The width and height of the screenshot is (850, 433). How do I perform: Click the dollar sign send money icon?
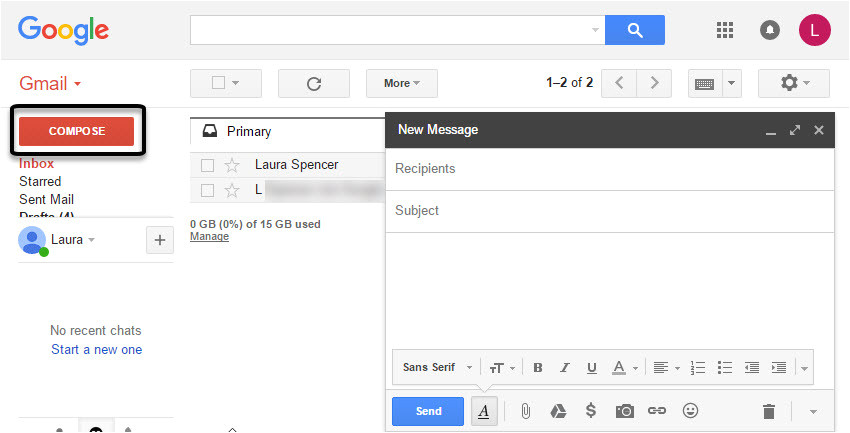coord(591,411)
